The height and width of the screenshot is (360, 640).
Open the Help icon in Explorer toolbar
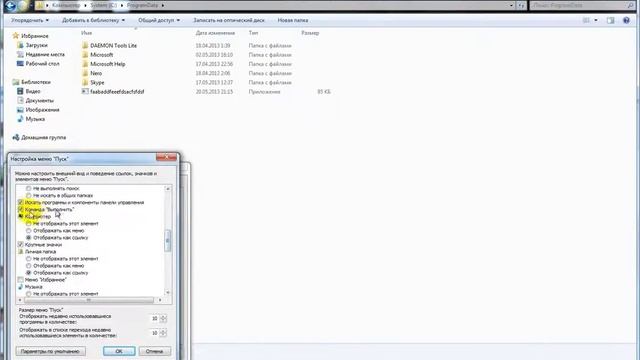click(626, 20)
